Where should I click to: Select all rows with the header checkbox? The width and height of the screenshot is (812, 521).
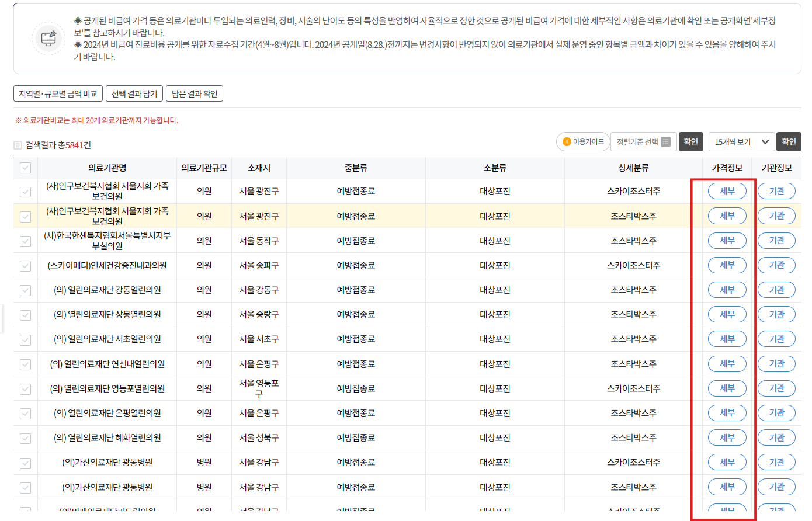click(x=25, y=168)
